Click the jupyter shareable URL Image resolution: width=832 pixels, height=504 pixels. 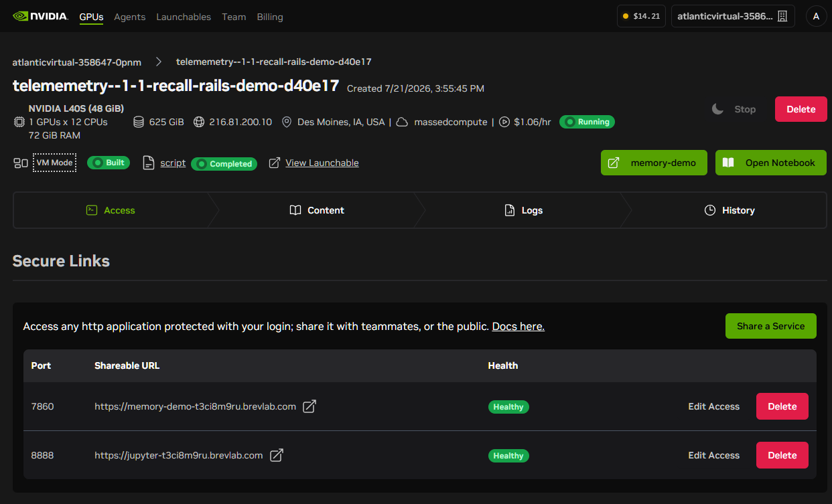[x=178, y=455]
